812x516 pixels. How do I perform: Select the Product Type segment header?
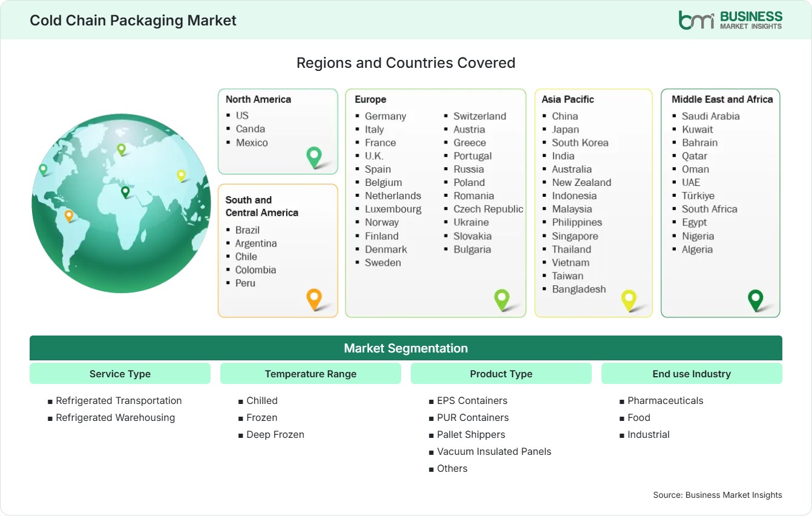[501, 374]
